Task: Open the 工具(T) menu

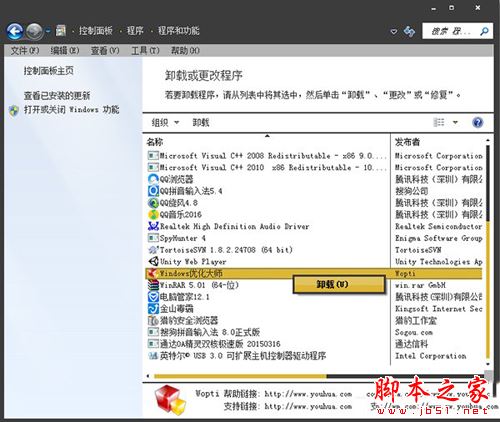Action: click(x=145, y=51)
